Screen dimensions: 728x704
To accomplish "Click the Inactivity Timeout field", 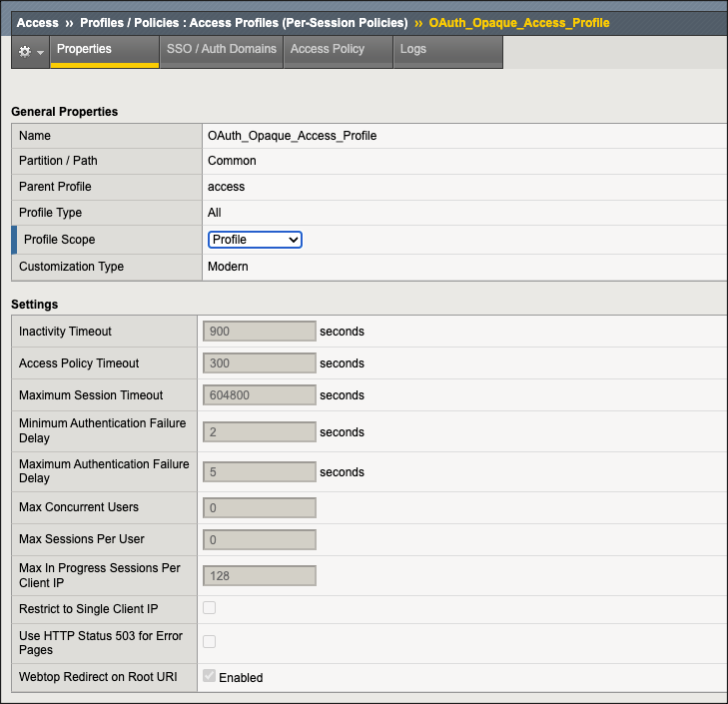I will (x=260, y=332).
